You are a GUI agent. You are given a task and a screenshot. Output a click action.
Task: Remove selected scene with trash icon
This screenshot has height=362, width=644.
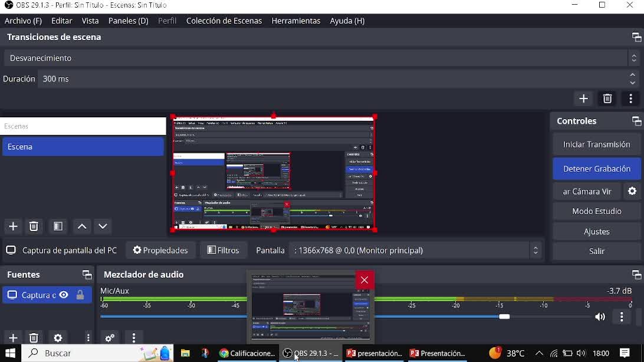(x=34, y=226)
